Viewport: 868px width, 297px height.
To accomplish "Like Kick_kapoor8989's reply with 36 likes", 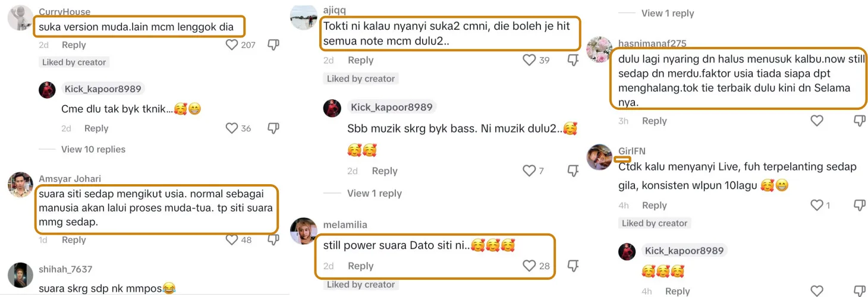I will (x=232, y=128).
